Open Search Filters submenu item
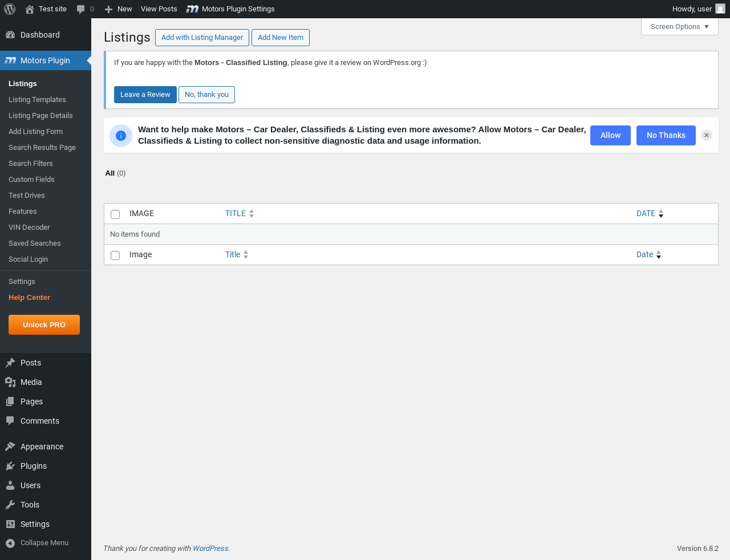Image resolution: width=730 pixels, height=560 pixels. (46, 164)
